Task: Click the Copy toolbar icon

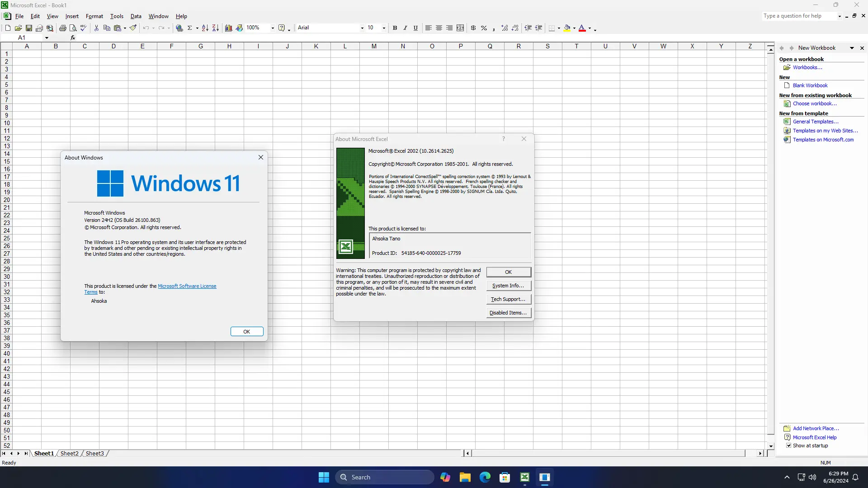Action: click(x=107, y=28)
